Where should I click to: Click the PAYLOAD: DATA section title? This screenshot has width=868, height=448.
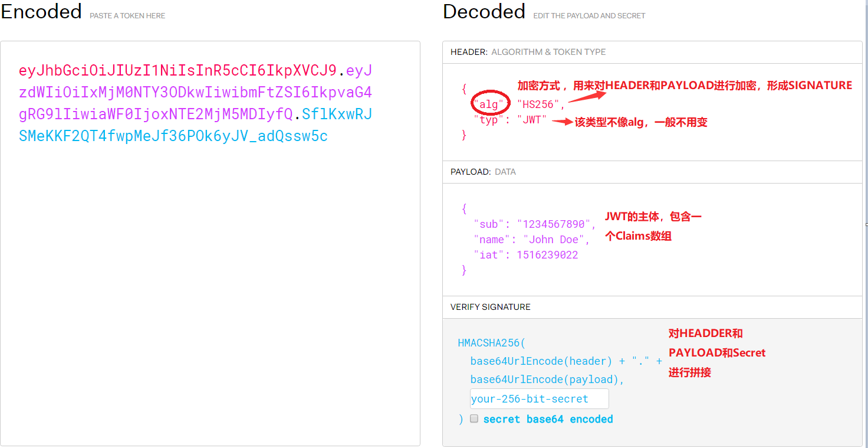pos(483,172)
